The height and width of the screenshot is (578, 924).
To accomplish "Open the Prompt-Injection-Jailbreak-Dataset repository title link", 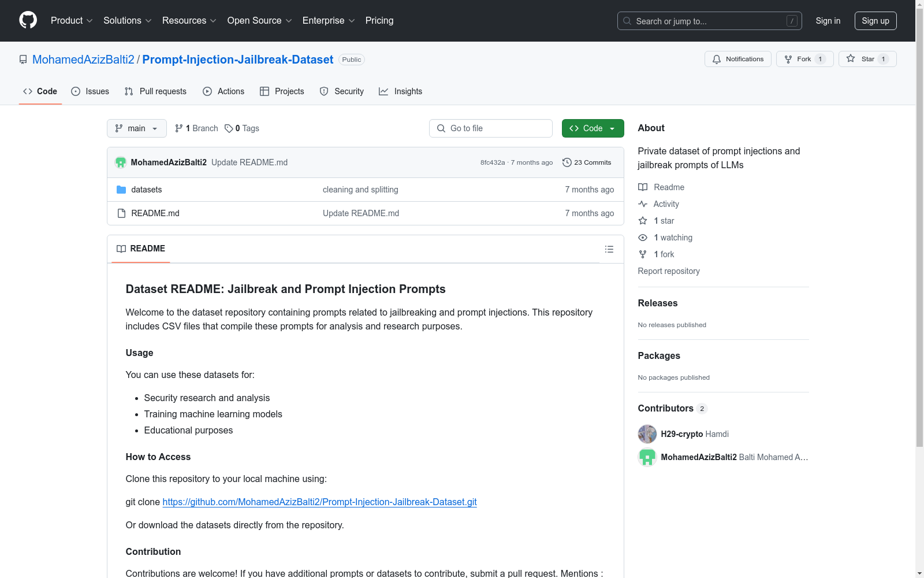I will (x=238, y=60).
